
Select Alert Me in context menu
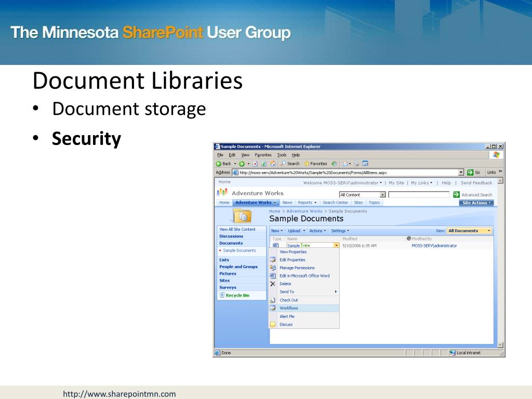point(287,316)
